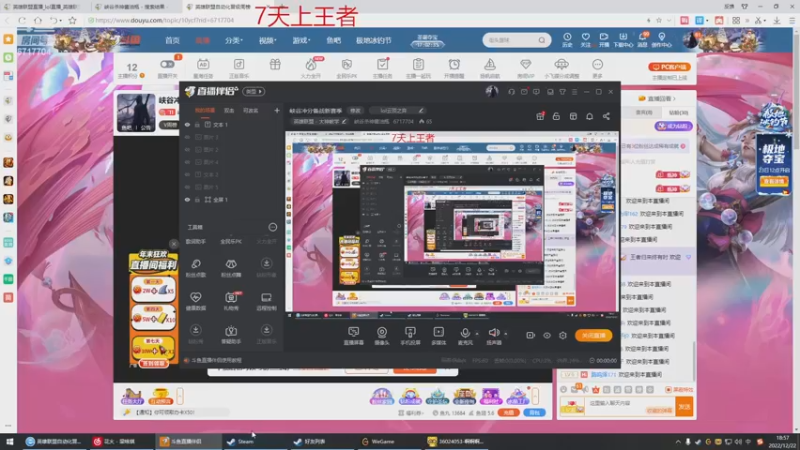Click the 更多 more icon on the Douyu toolbar
This screenshot has width=800, height=450.
click(x=597, y=65)
